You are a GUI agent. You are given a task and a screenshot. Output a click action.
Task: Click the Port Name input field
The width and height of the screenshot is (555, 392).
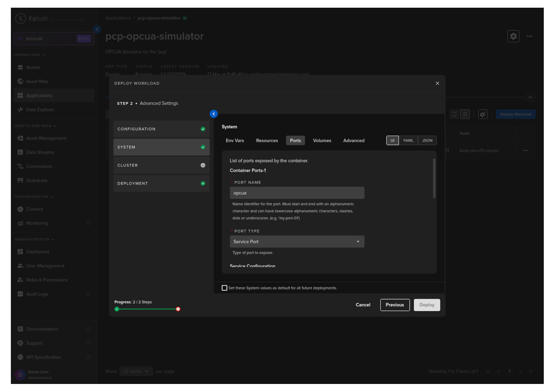(297, 193)
